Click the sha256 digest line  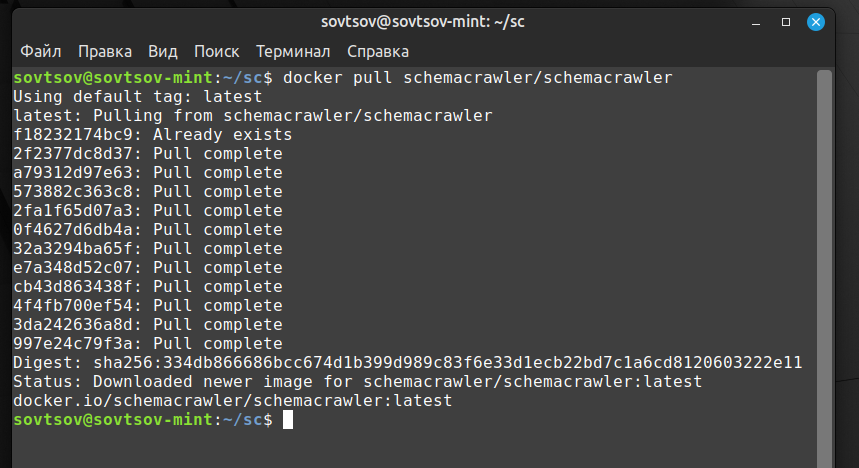click(408, 363)
